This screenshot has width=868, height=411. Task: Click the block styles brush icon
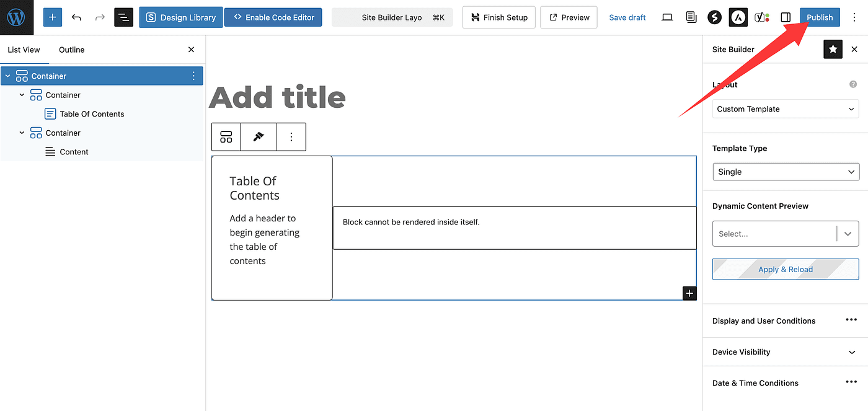coord(259,137)
